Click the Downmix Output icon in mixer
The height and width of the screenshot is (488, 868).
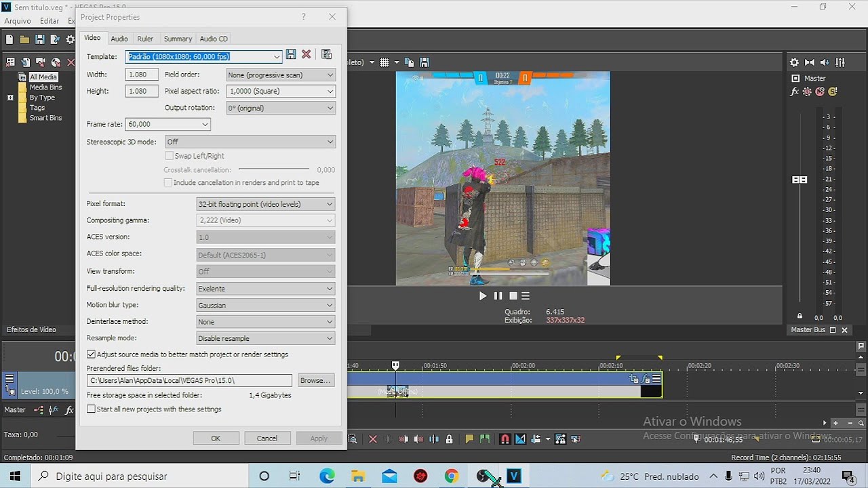810,62
